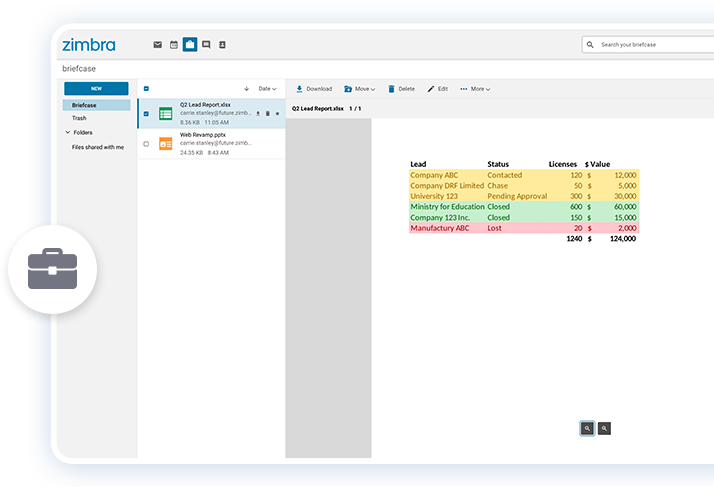Select the Briefcase icon in top navigation

pos(190,45)
